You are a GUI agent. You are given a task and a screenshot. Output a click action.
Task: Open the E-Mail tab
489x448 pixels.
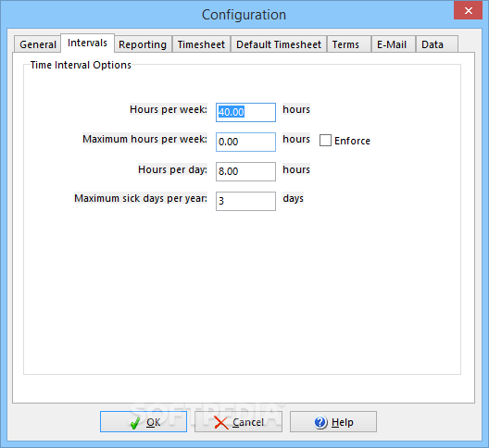[394, 44]
